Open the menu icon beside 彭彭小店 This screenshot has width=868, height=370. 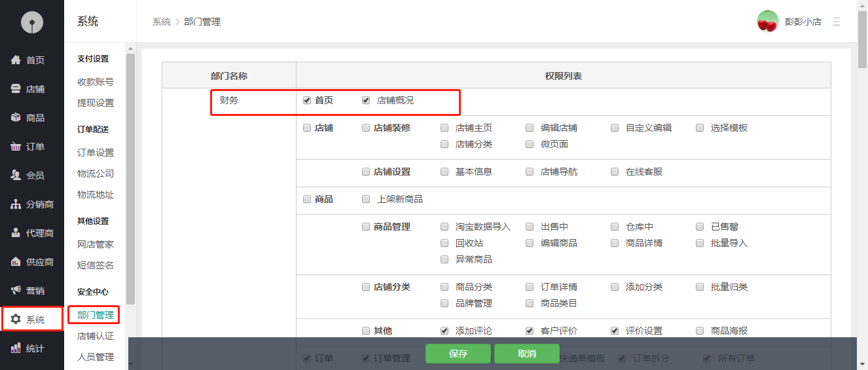[x=836, y=22]
